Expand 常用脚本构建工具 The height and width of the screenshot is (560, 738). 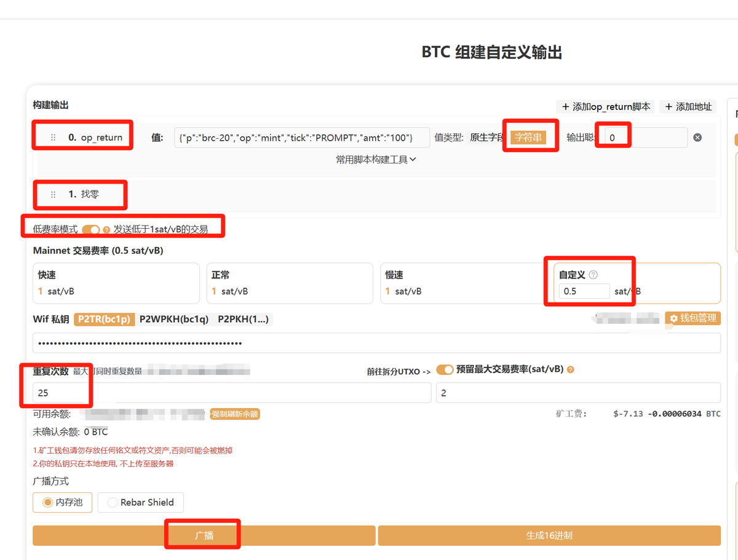376,159
